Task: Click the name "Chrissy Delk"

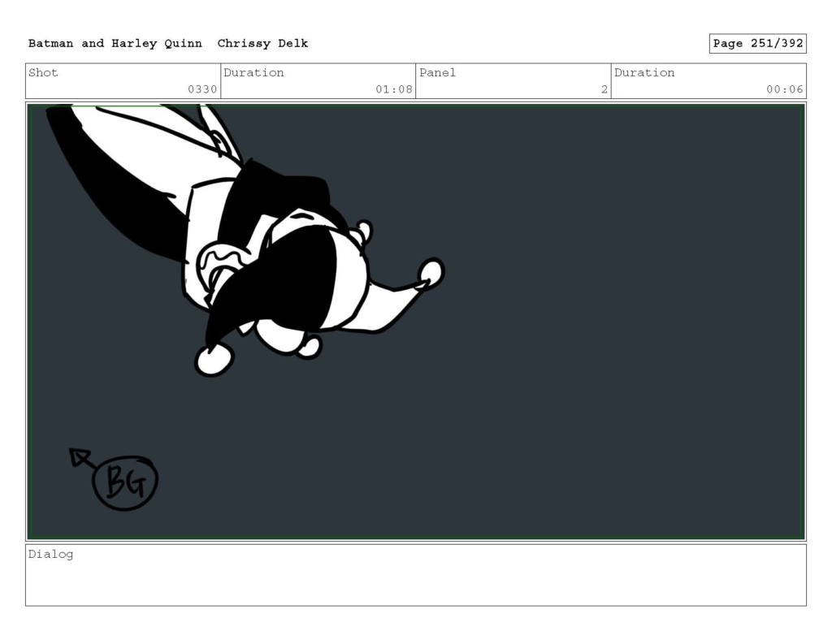Action: pos(262,44)
